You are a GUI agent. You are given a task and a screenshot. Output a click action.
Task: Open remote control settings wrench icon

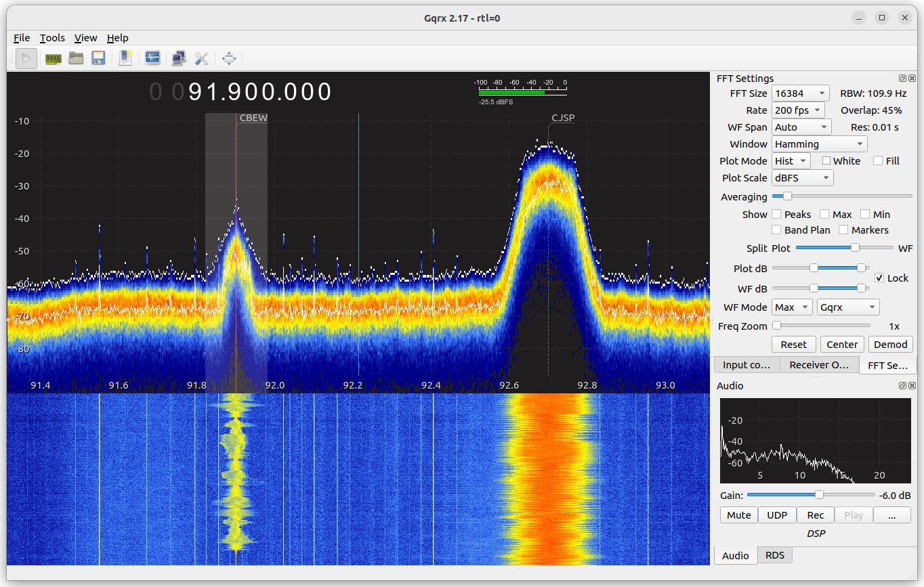tap(202, 58)
